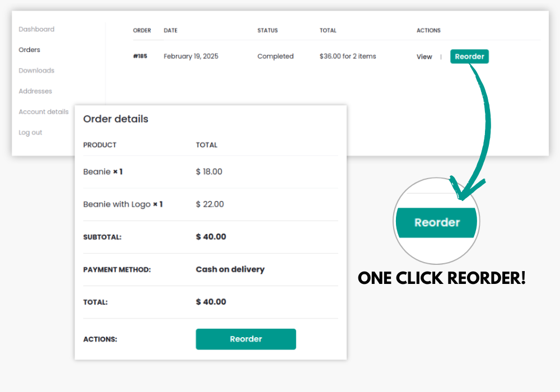Click the magnified Reorder button in circle
Screen dimensions: 560x392
point(436,222)
